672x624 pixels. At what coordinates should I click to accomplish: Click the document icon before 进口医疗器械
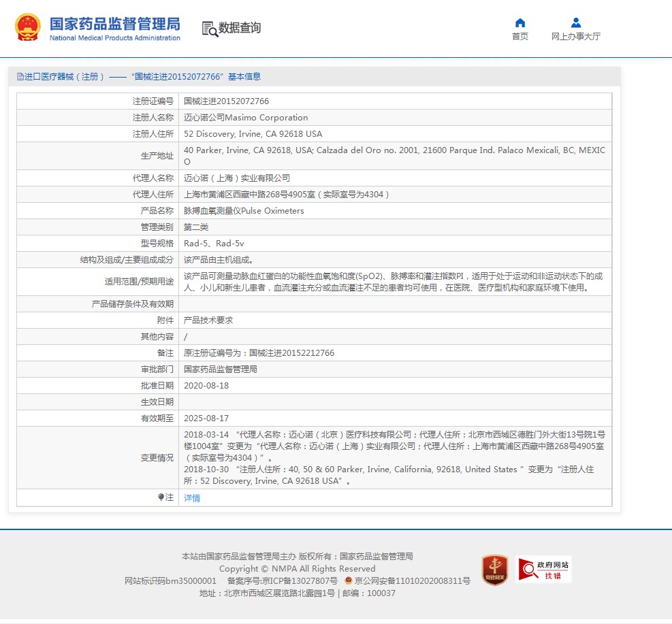coord(20,77)
